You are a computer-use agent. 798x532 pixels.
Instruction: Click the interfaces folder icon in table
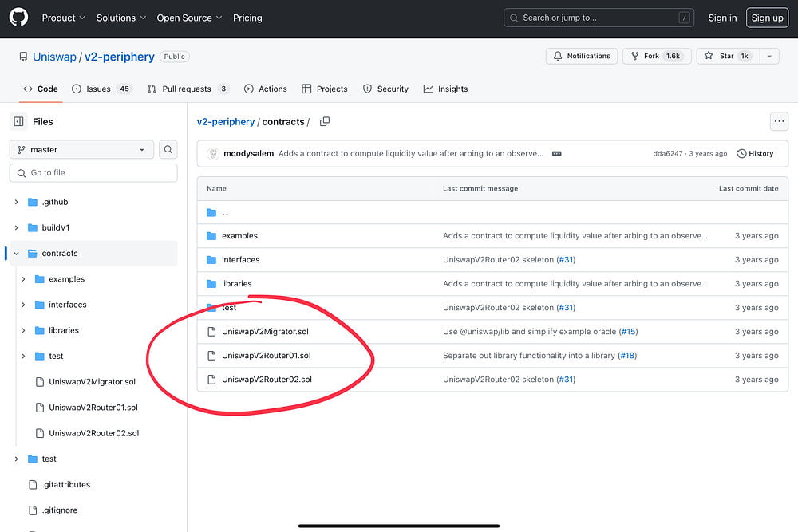(211, 260)
